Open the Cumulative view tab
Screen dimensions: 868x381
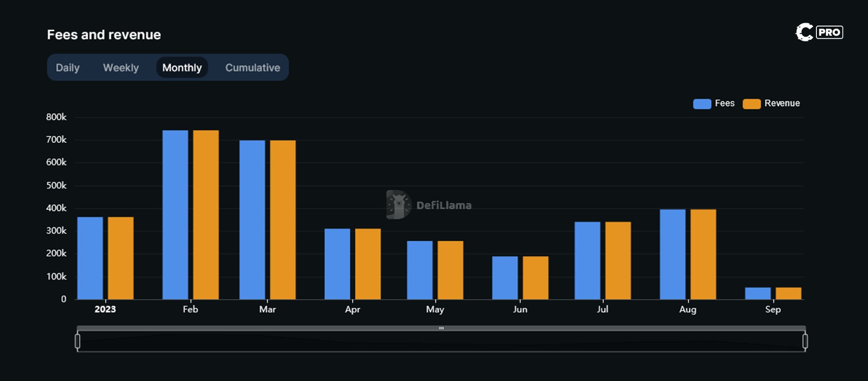[252, 68]
